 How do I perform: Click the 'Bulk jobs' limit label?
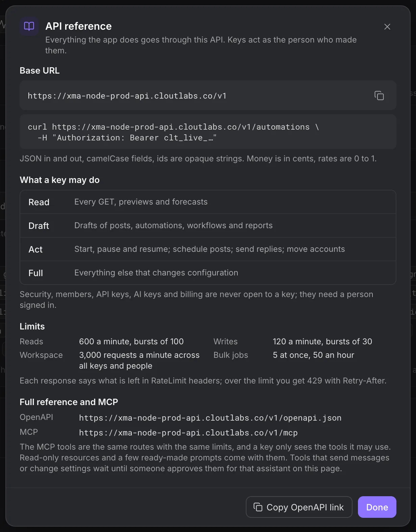[231, 355]
